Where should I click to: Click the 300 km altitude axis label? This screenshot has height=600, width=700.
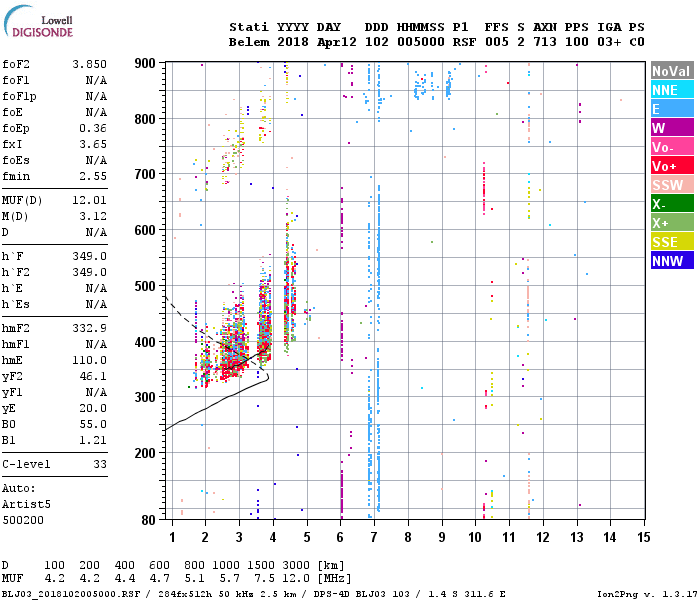145,397
